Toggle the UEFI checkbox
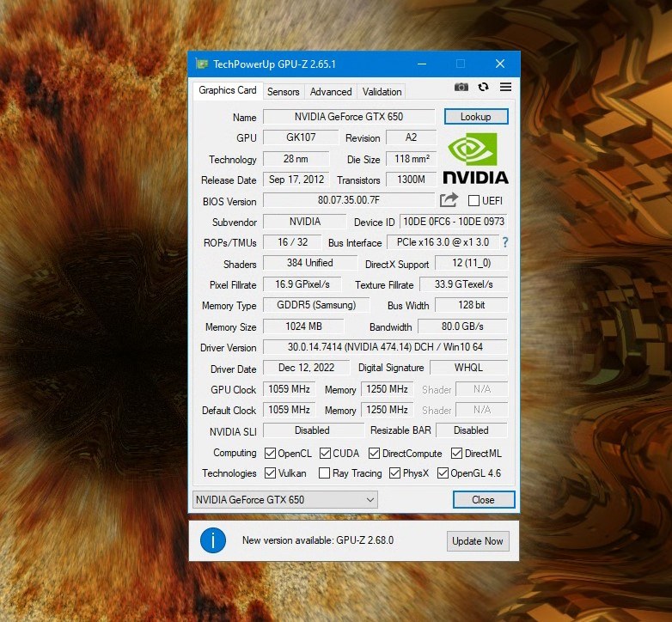Viewport: 672px width, 622px height. [x=473, y=201]
